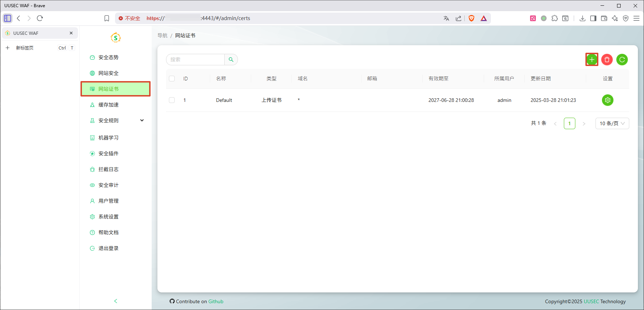Click expiry date 2027-06-28 21:00:28
This screenshot has height=310, width=644.
tap(451, 100)
